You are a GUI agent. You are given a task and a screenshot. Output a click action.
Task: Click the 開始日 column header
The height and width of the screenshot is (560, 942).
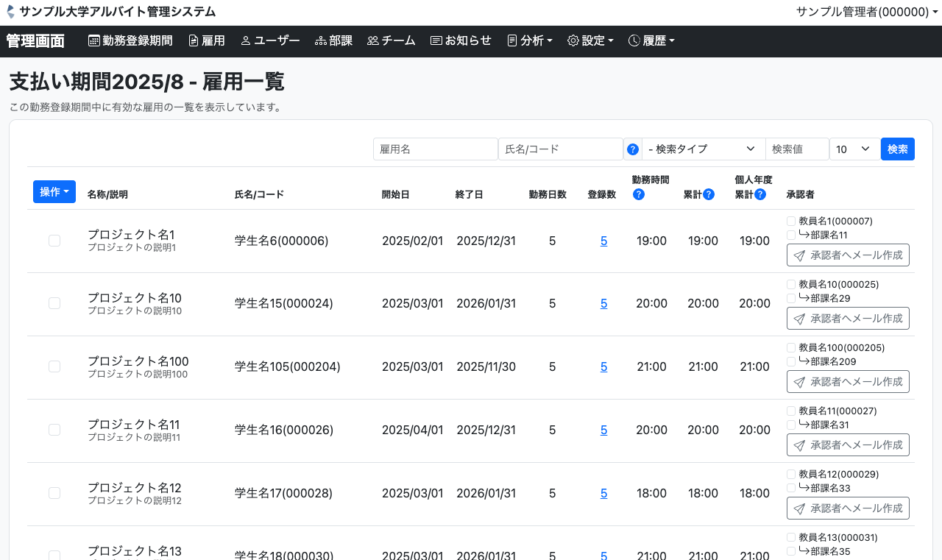tap(395, 195)
